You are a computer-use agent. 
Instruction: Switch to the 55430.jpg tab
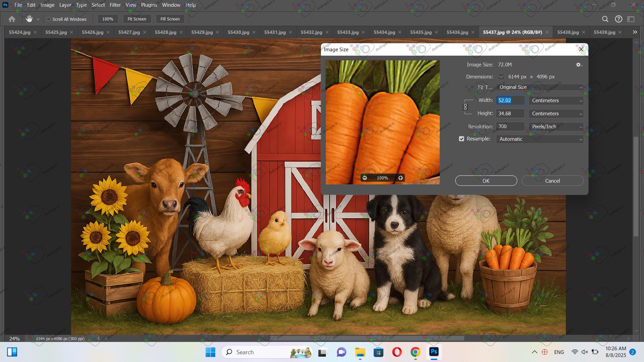coord(238,32)
